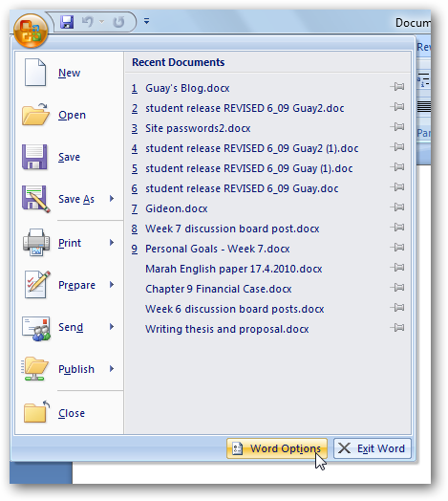Pin student release REVISED 6_09 Guay.doc

(x=397, y=187)
